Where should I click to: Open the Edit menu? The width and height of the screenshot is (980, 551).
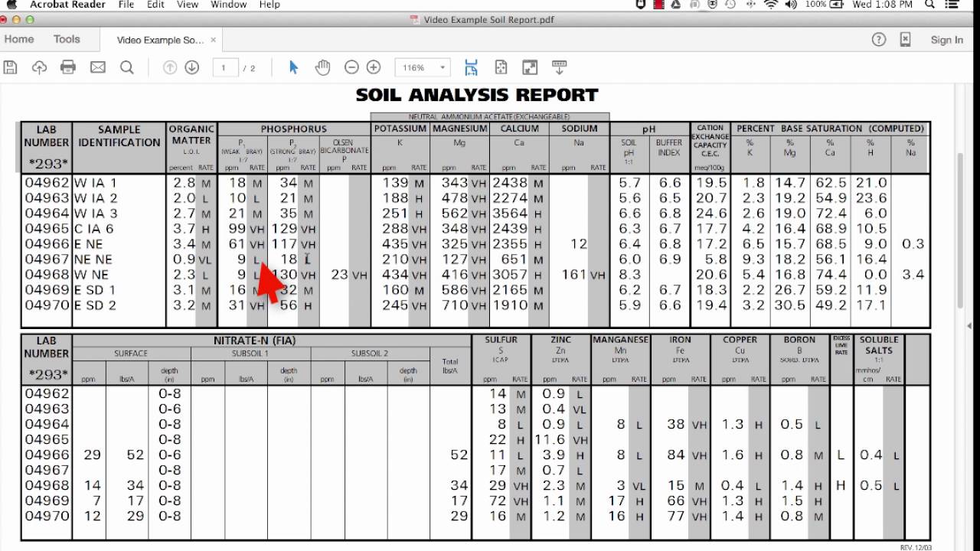pos(155,5)
